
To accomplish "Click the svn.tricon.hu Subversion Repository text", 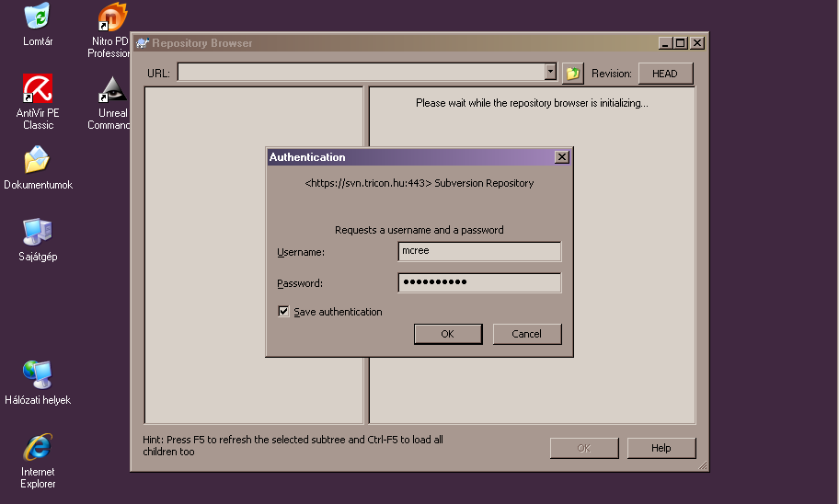I will pos(419,183).
